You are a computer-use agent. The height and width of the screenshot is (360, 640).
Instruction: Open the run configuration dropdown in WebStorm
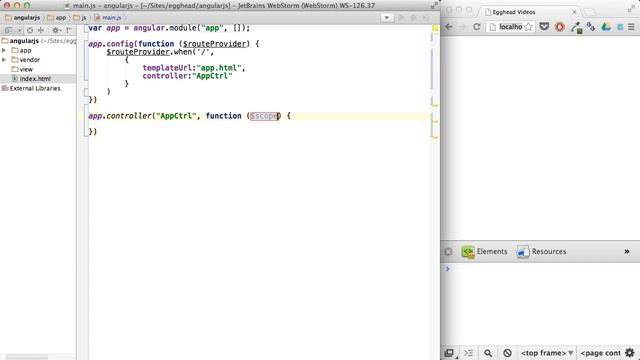coord(387,18)
